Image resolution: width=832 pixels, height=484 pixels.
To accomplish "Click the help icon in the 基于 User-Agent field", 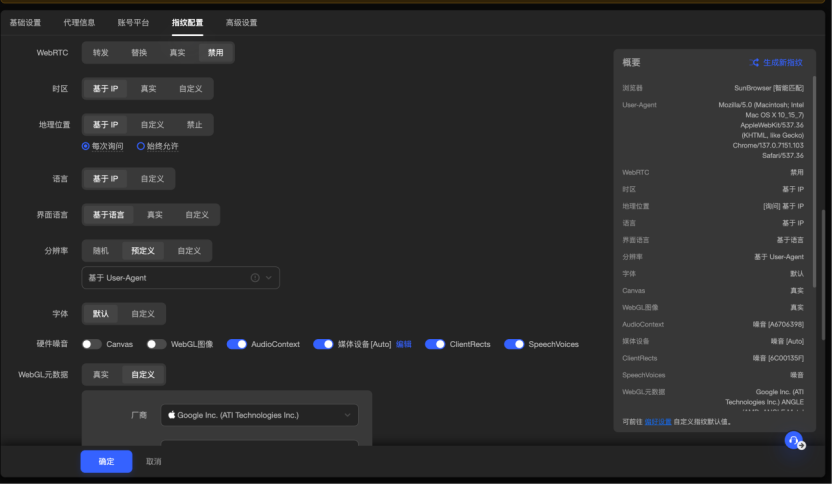I will pyautogui.click(x=255, y=278).
